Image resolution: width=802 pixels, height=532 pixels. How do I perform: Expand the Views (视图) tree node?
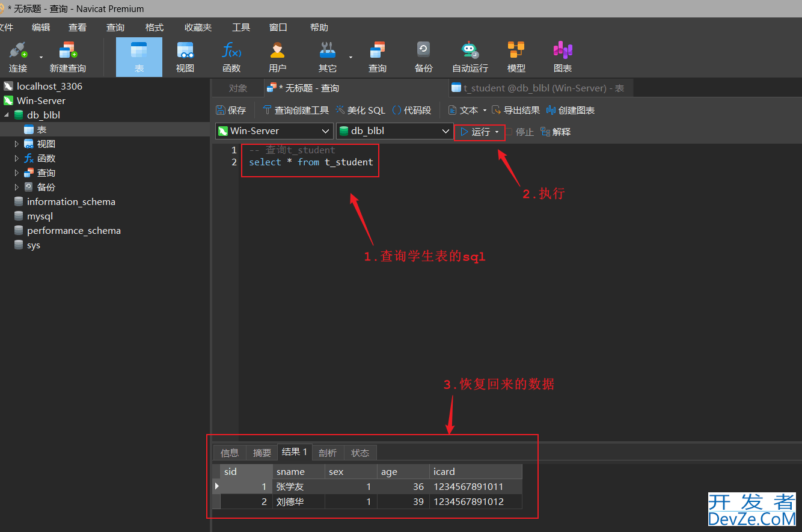[x=17, y=144]
